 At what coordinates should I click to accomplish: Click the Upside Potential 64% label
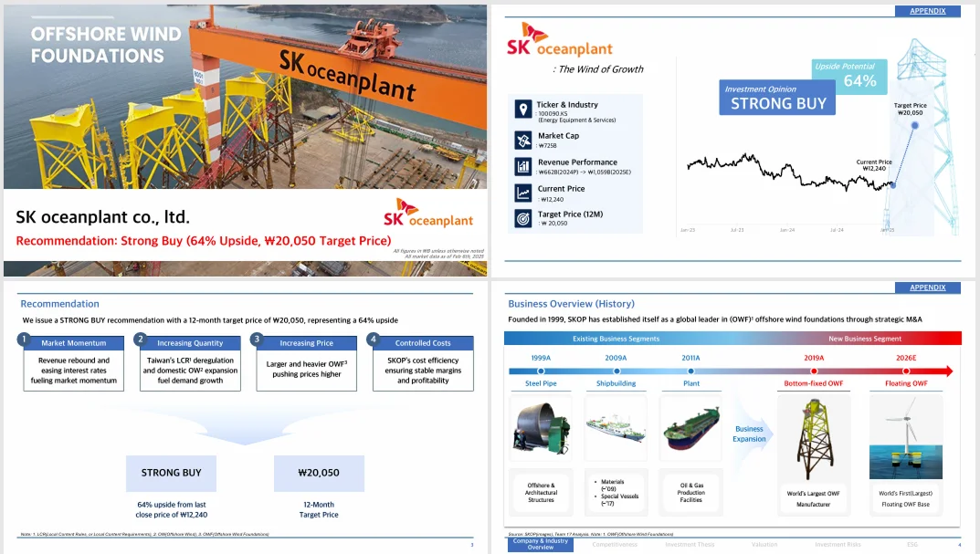pyautogui.click(x=847, y=76)
